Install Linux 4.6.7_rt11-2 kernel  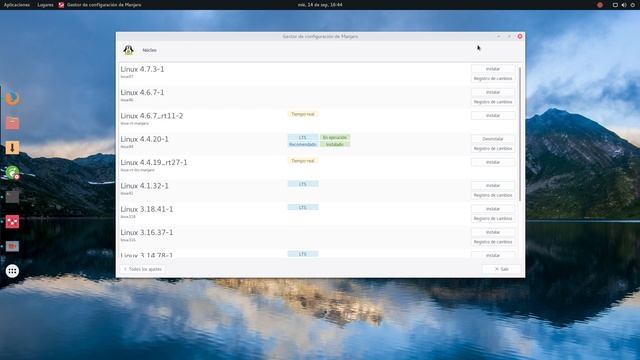click(x=493, y=116)
